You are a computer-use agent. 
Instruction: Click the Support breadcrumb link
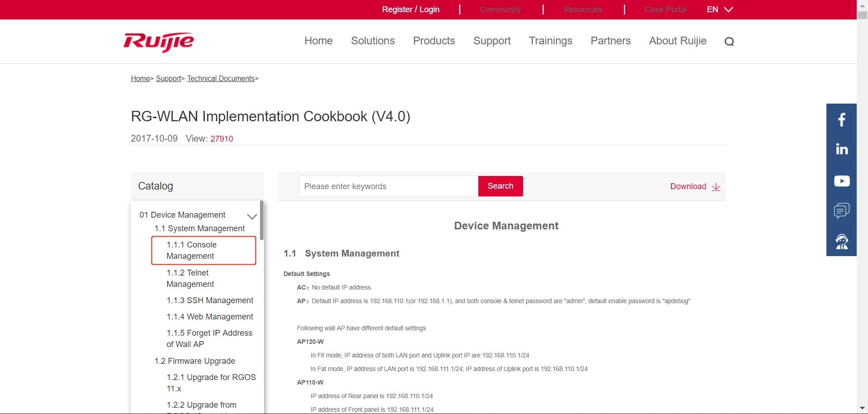168,79
